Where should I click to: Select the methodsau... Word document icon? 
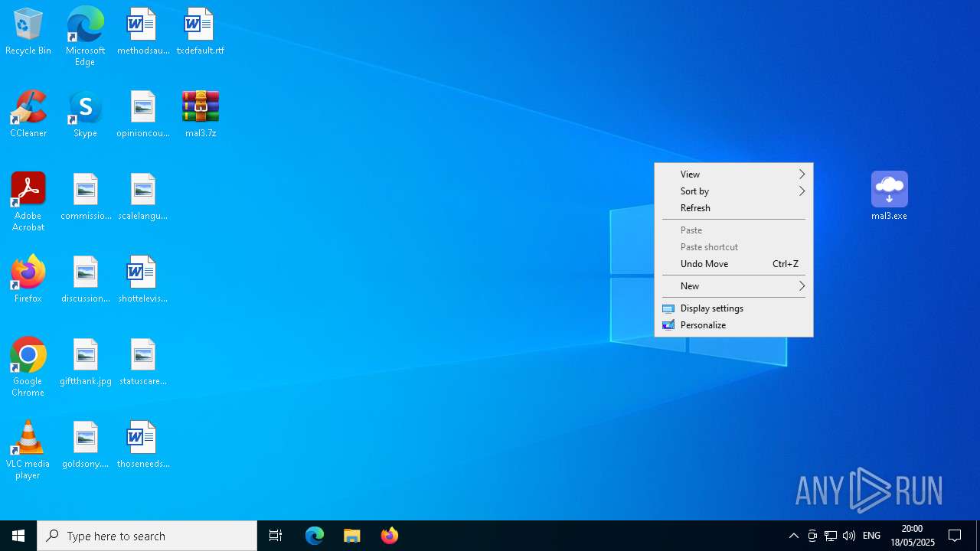(142, 32)
